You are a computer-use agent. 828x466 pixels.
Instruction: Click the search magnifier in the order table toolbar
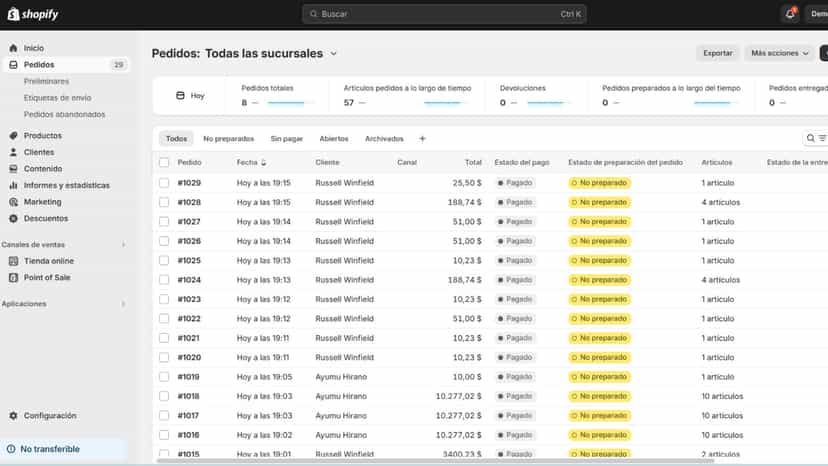click(811, 138)
